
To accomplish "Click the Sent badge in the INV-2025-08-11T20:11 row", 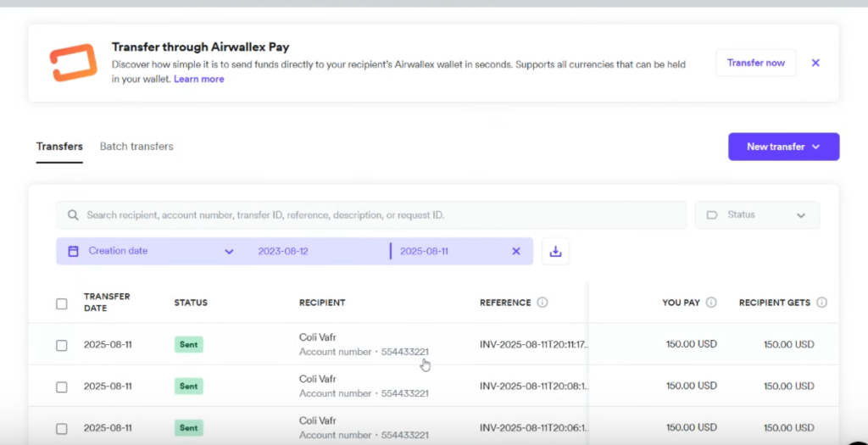I will 189,344.
